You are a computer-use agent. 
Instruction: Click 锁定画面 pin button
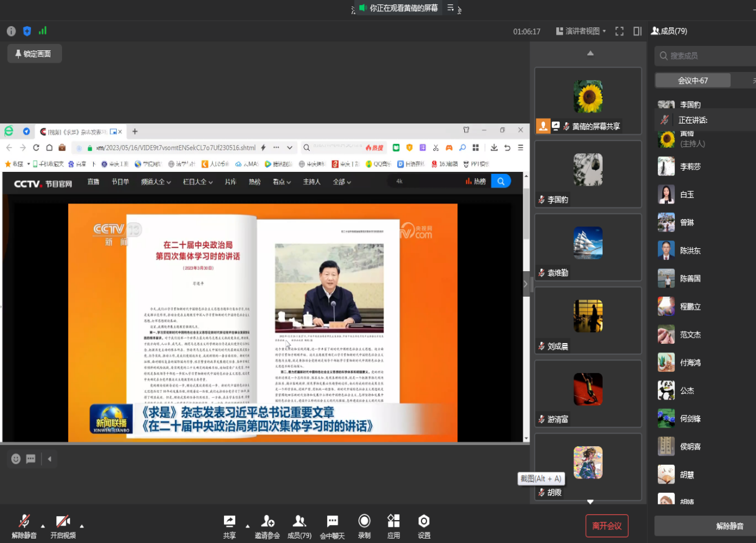pyautogui.click(x=34, y=54)
